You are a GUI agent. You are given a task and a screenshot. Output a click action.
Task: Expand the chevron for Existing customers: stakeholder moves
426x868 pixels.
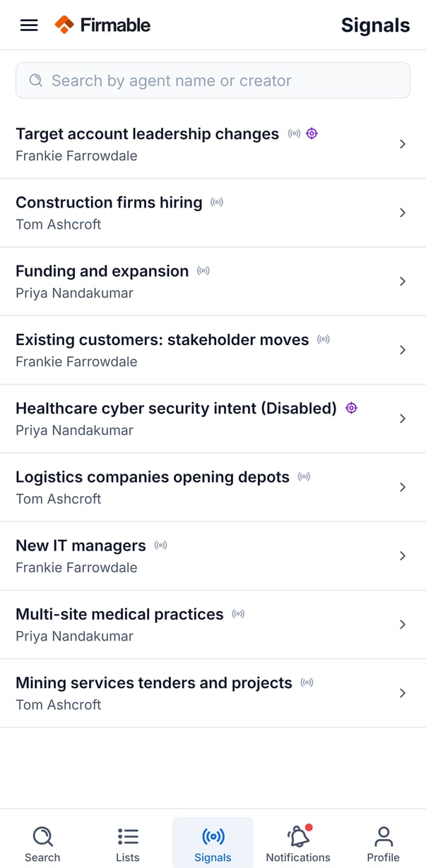click(x=403, y=350)
